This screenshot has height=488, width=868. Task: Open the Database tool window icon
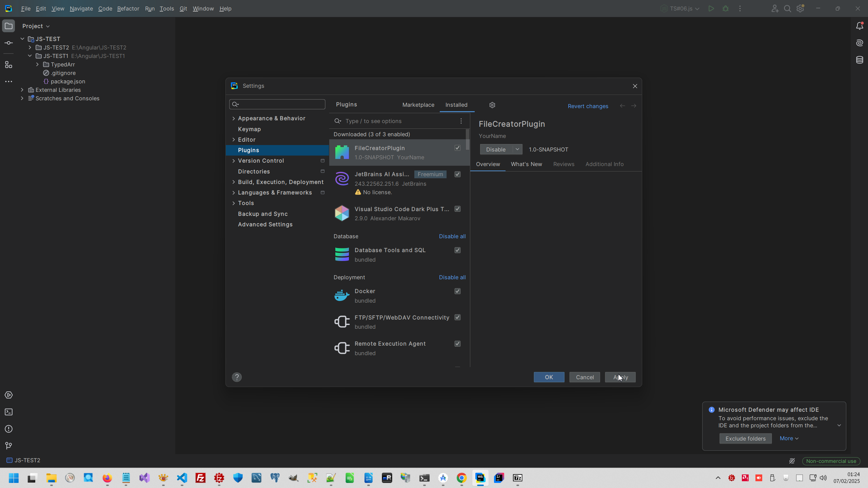click(x=859, y=60)
